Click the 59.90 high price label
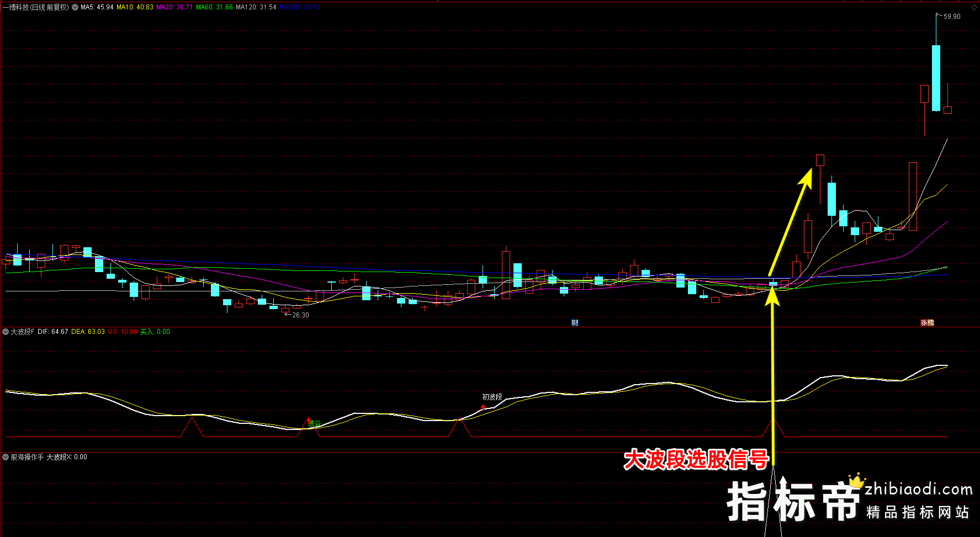Viewport: 980px width, 537px height. pos(952,17)
